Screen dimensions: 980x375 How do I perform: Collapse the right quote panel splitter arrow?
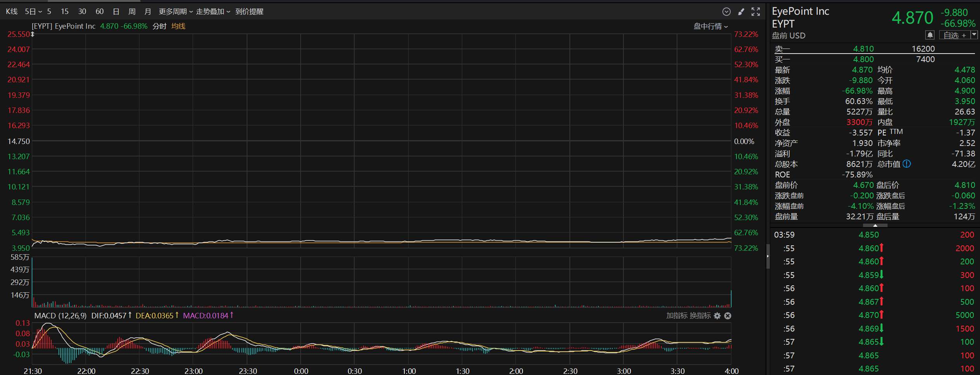[x=768, y=256]
